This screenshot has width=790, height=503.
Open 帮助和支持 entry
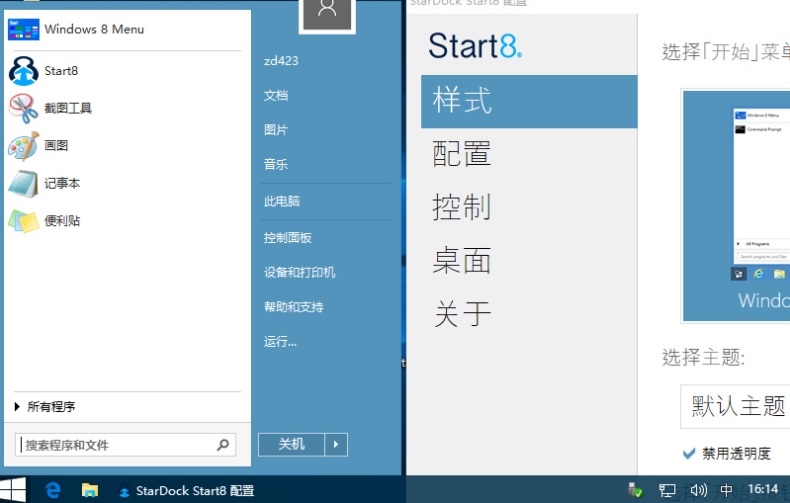(294, 307)
